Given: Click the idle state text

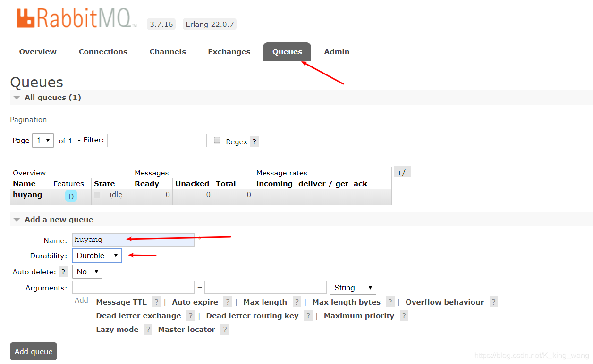Looking at the screenshot, I should [x=116, y=195].
